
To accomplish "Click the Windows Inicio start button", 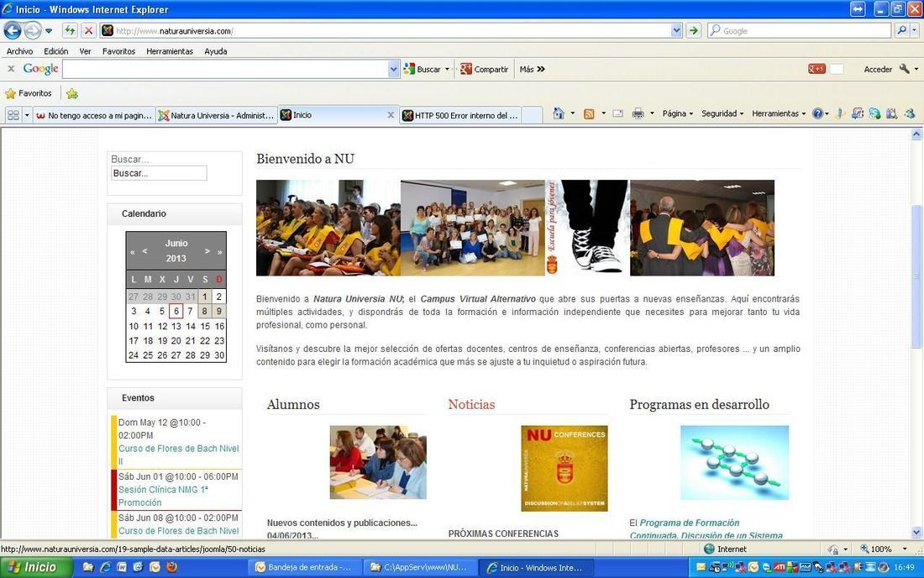I will [x=36, y=567].
